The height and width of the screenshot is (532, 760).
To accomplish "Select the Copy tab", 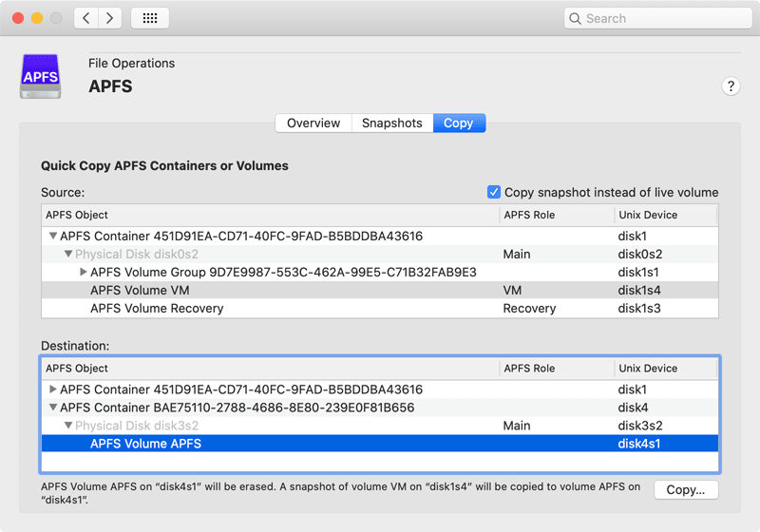I will (459, 123).
